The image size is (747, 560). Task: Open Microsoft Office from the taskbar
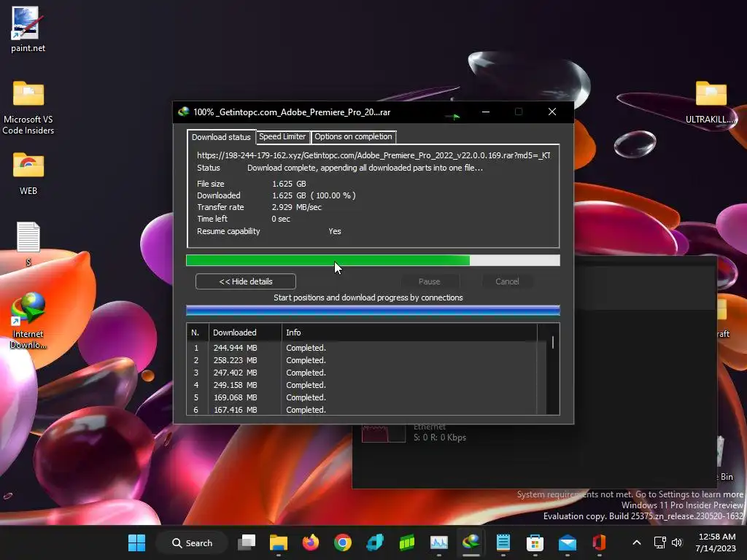click(x=600, y=542)
